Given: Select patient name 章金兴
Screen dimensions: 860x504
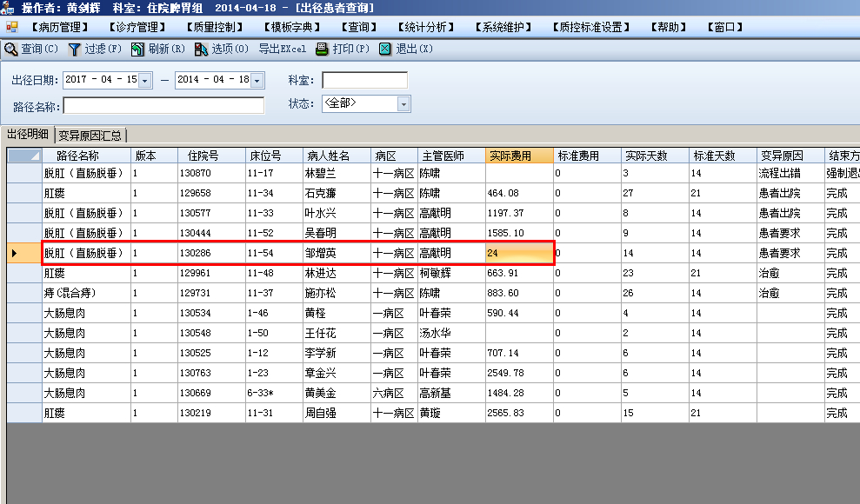Looking at the screenshot, I should (320, 373).
